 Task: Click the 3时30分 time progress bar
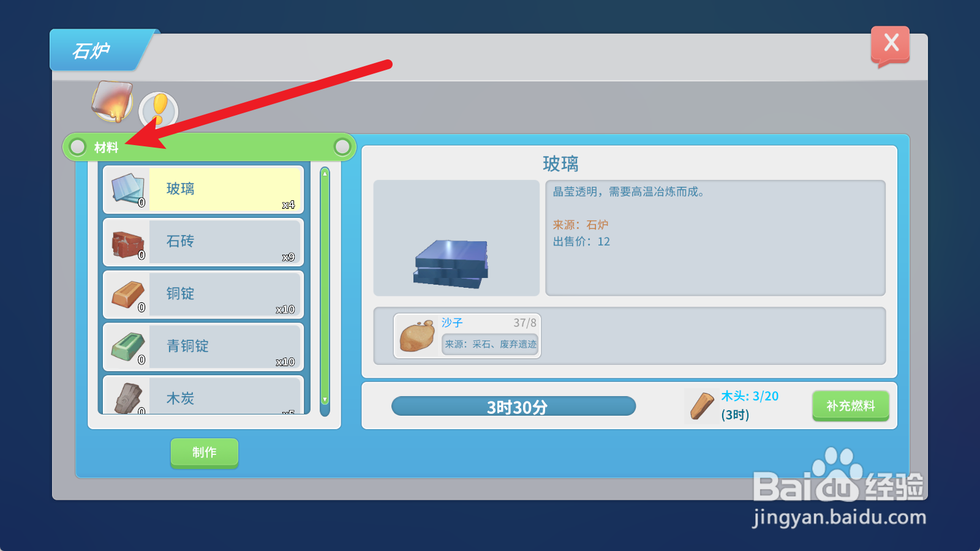[x=514, y=407]
